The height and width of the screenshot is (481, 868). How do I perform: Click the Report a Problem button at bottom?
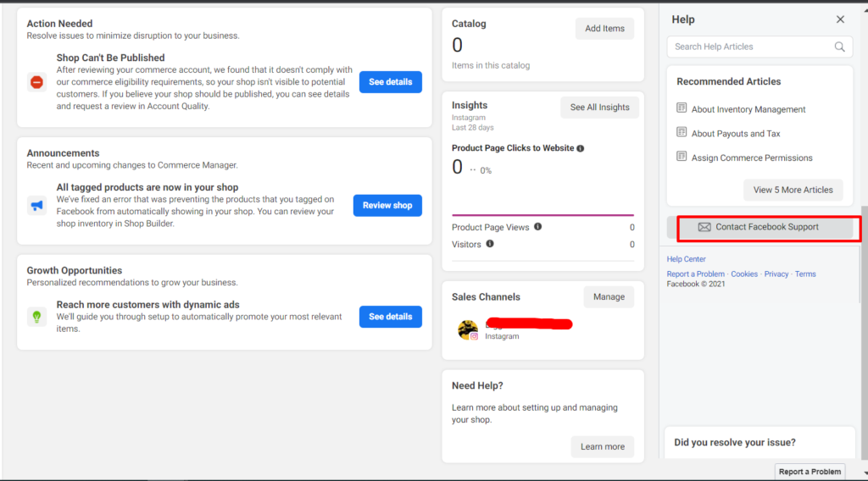click(810, 472)
